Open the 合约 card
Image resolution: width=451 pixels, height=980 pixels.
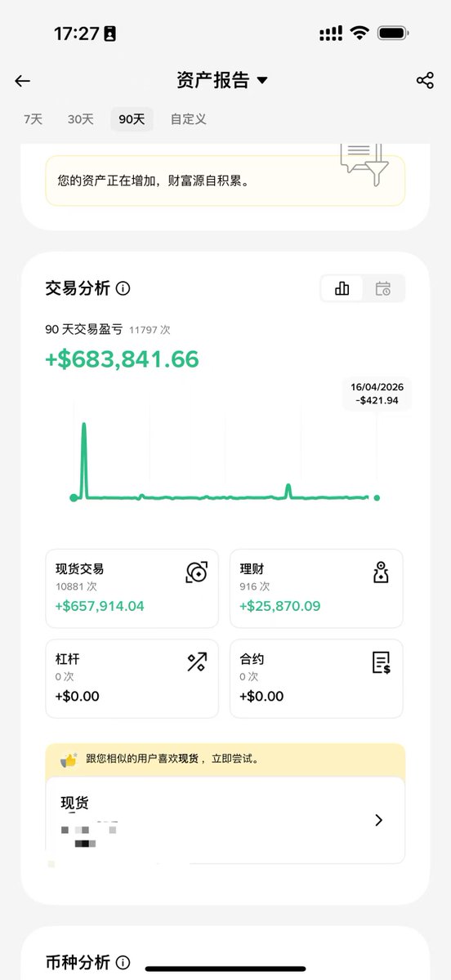(x=316, y=678)
